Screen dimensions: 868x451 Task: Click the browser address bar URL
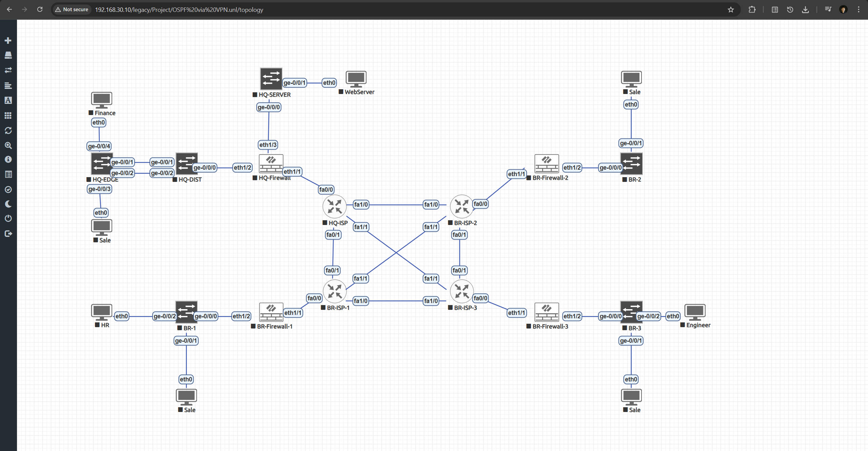179,10
